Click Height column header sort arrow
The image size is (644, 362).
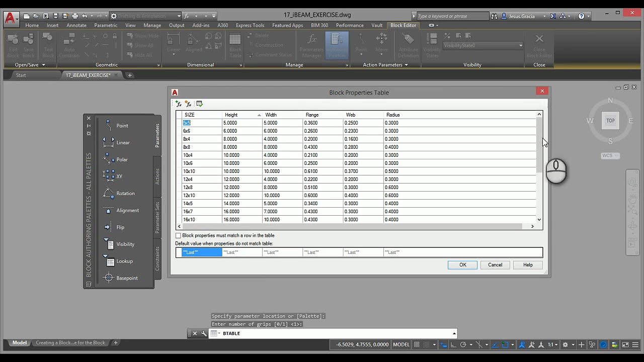pos(259,115)
